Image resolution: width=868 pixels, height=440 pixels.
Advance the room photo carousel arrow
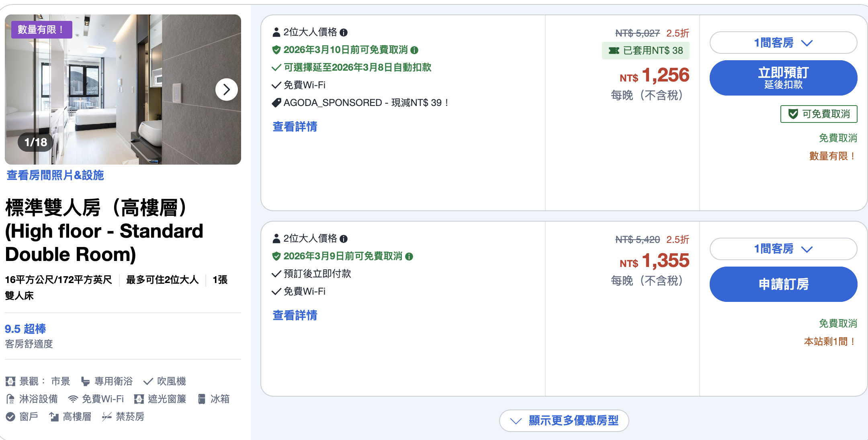click(226, 90)
